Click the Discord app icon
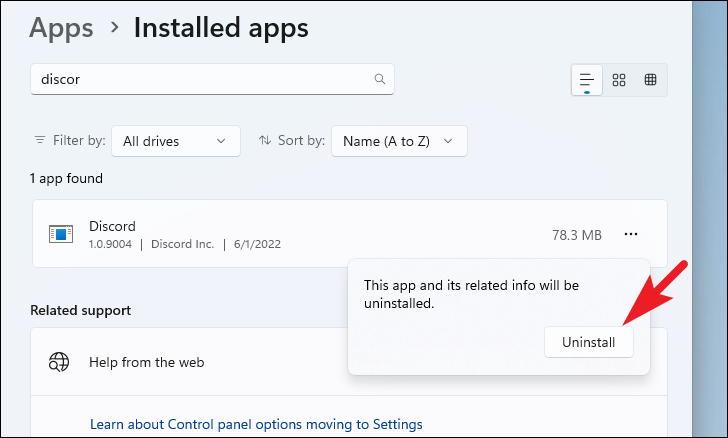Image resolution: width=728 pixels, height=438 pixels. tap(61, 234)
